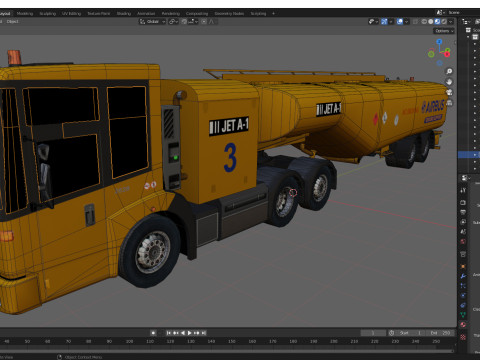The image size is (480, 360).
Task: Open the Object properties tab
Action: pyautogui.click(x=463, y=266)
